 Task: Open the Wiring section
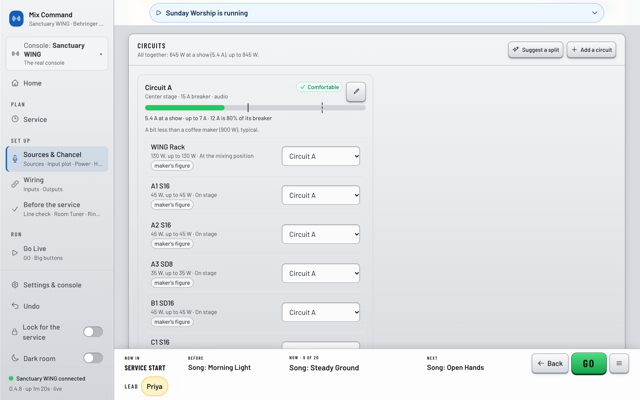point(57,184)
